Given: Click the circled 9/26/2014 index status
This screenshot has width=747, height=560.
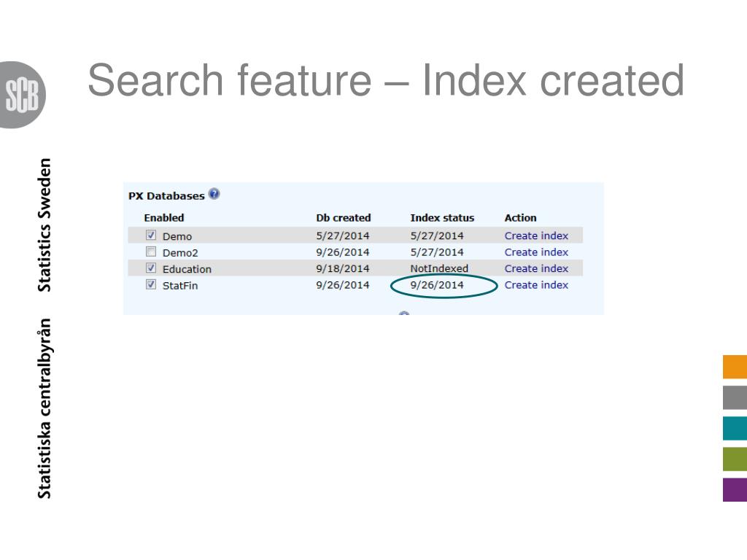Looking at the screenshot, I should pyautogui.click(x=437, y=285).
